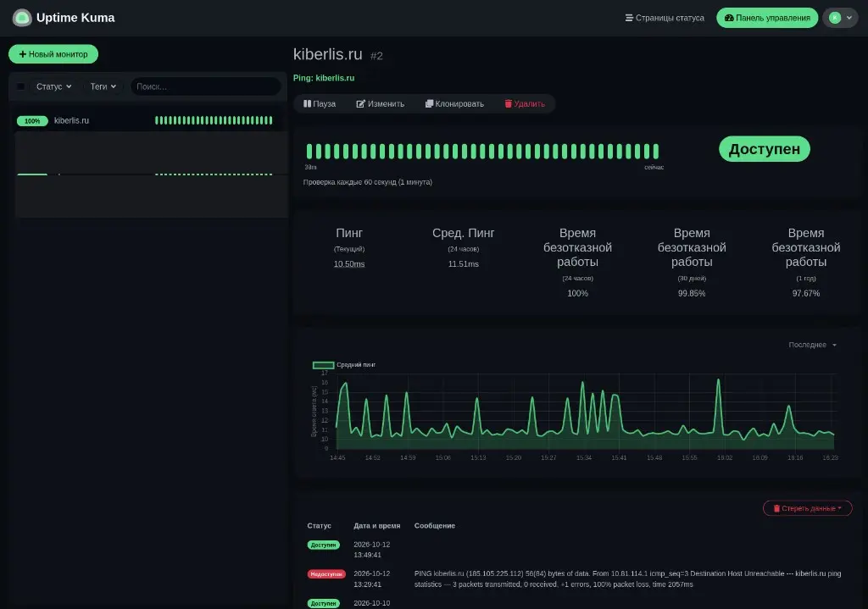Expand the Статус filter dropdown
This screenshot has height=609, width=868.
point(53,86)
